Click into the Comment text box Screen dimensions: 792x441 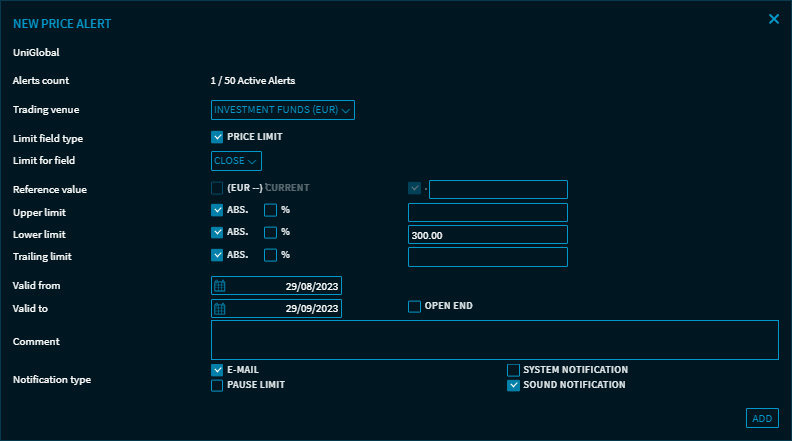pos(494,340)
